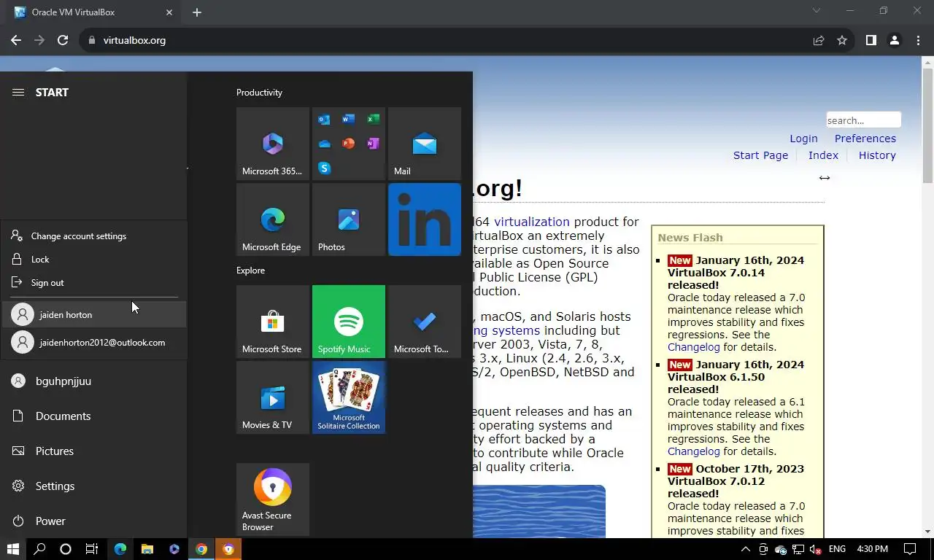
Task: Open File Explorer from taskbar
Action: click(147, 549)
